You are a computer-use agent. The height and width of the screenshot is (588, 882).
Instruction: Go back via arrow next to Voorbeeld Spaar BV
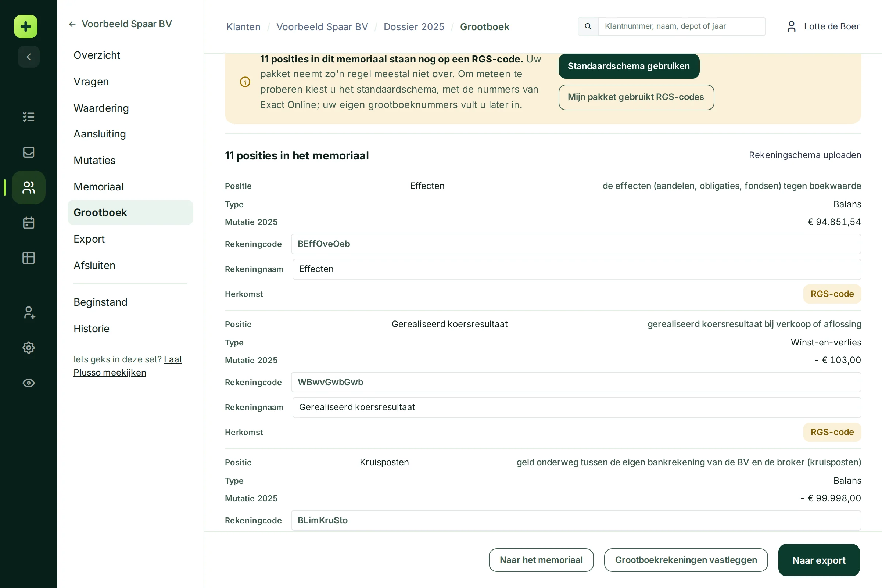click(72, 24)
